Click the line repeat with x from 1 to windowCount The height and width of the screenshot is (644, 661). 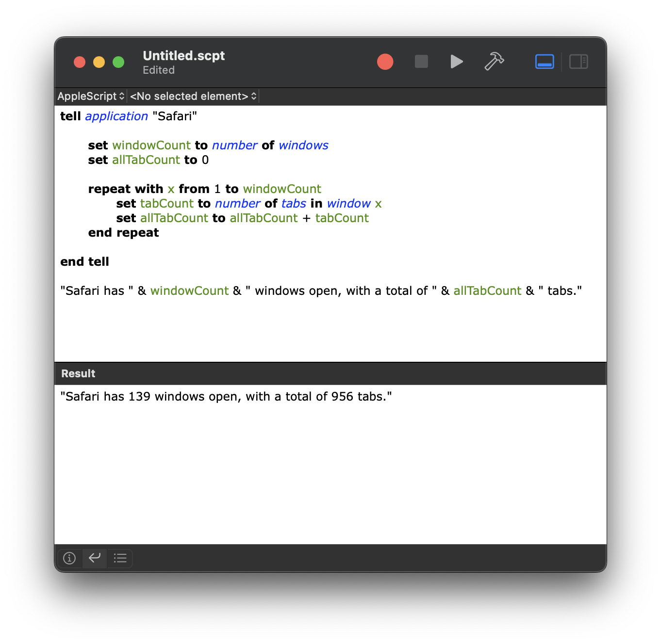coord(205,189)
